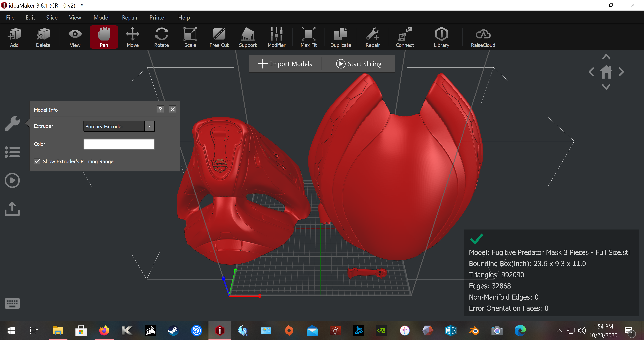Open the Slice menu
The width and height of the screenshot is (644, 340).
pyautogui.click(x=52, y=17)
